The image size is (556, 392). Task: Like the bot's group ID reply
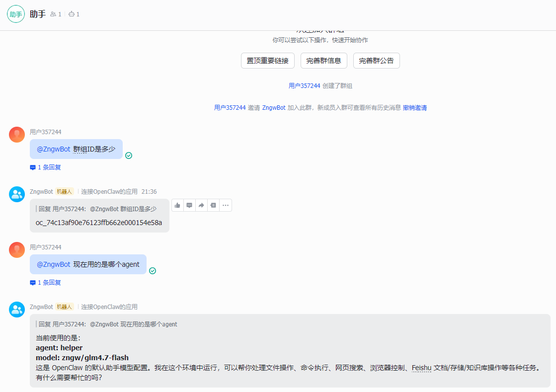(177, 205)
